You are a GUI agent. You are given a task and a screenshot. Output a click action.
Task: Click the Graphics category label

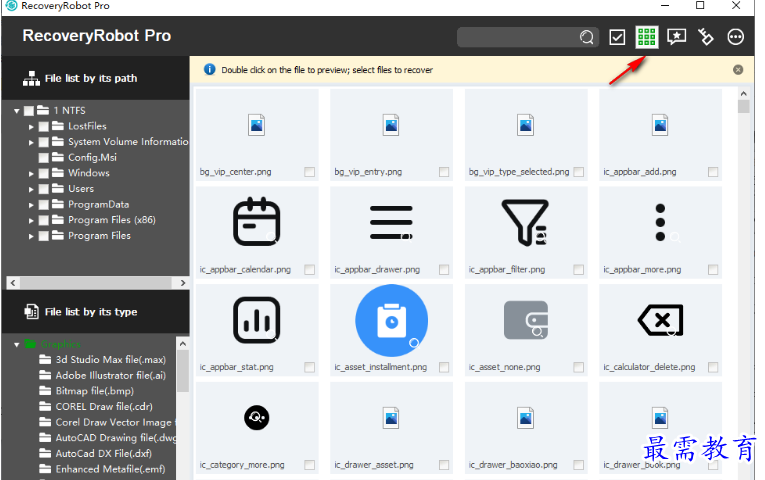tap(60, 344)
